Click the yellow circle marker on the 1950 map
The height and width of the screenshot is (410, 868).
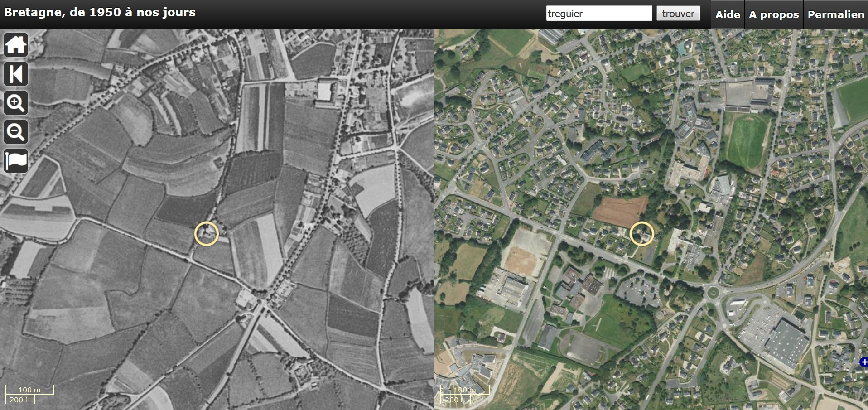(207, 234)
